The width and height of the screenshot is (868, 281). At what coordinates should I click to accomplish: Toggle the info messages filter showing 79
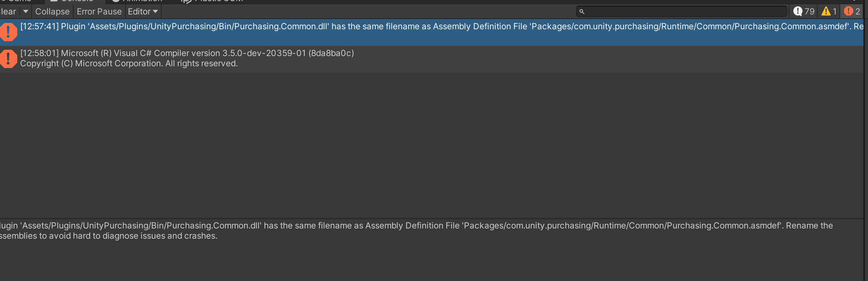point(804,11)
